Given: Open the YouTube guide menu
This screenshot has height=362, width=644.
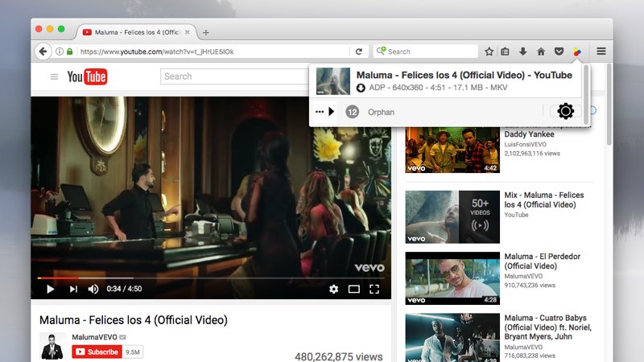Looking at the screenshot, I should (x=54, y=77).
